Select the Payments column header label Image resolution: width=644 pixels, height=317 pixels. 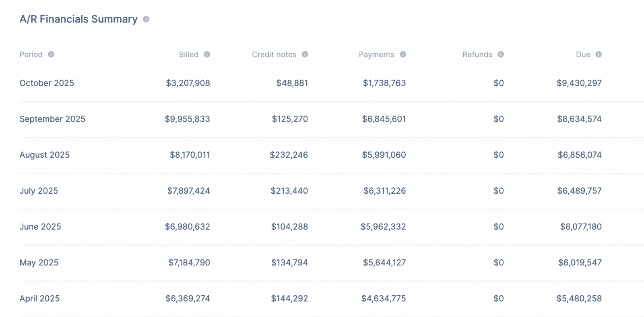click(376, 54)
